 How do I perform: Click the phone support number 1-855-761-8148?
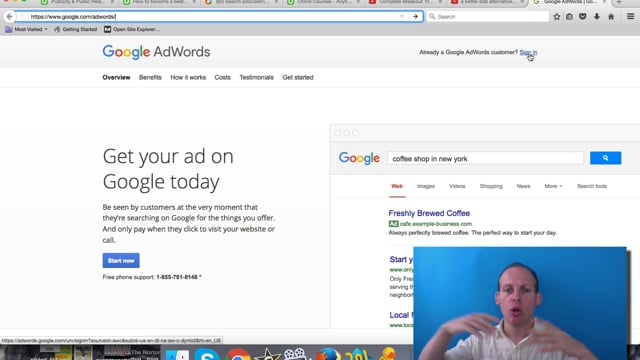point(177,277)
